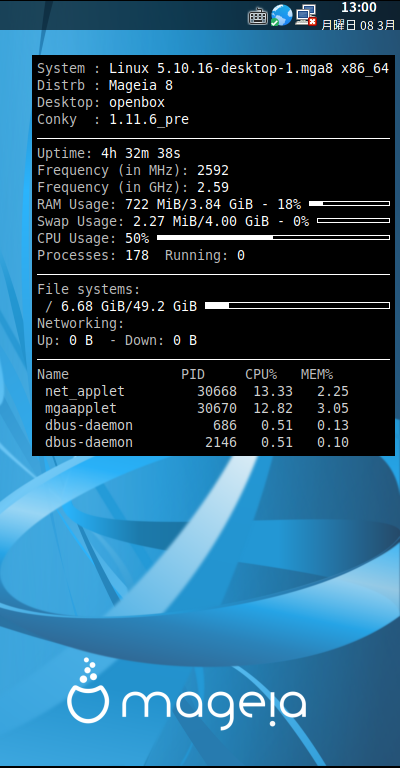Image resolution: width=400 pixels, height=768 pixels.
Task: Click the date under the clock
Action: tap(358, 25)
